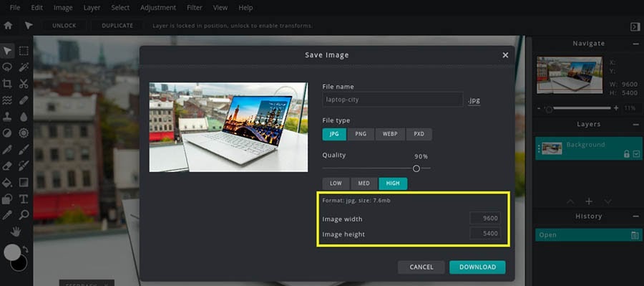The width and height of the screenshot is (644, 286).
Task: Select the Gradient tool
Action: [x=24, y=182]
